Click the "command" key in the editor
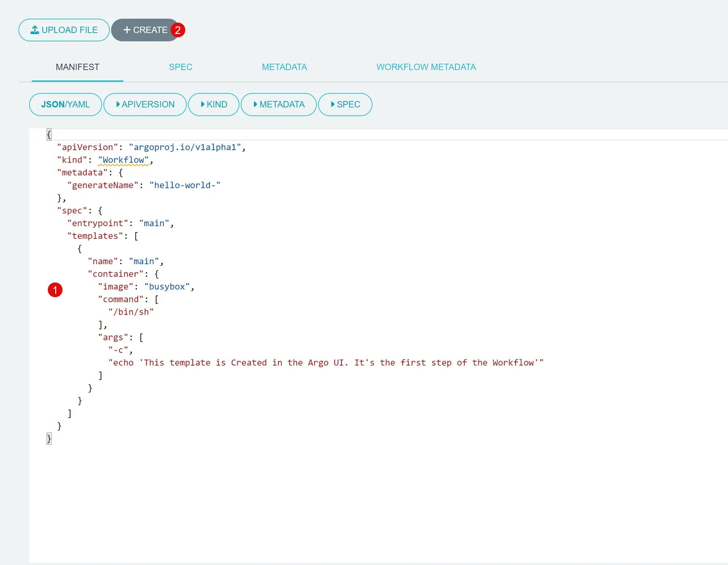This screenshot has width=728, height=565. pyautogui.click(x=121, y=299)
